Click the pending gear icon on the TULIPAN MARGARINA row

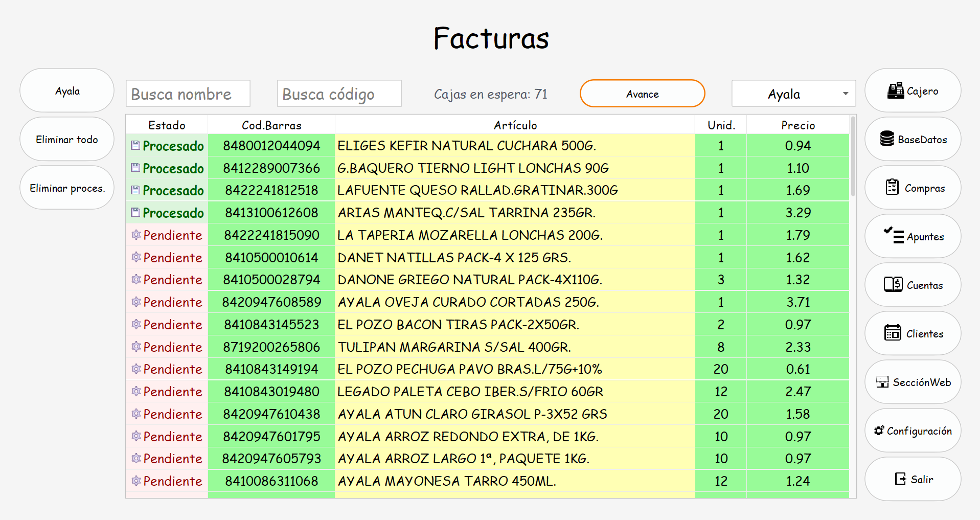[x=136, y=347]
